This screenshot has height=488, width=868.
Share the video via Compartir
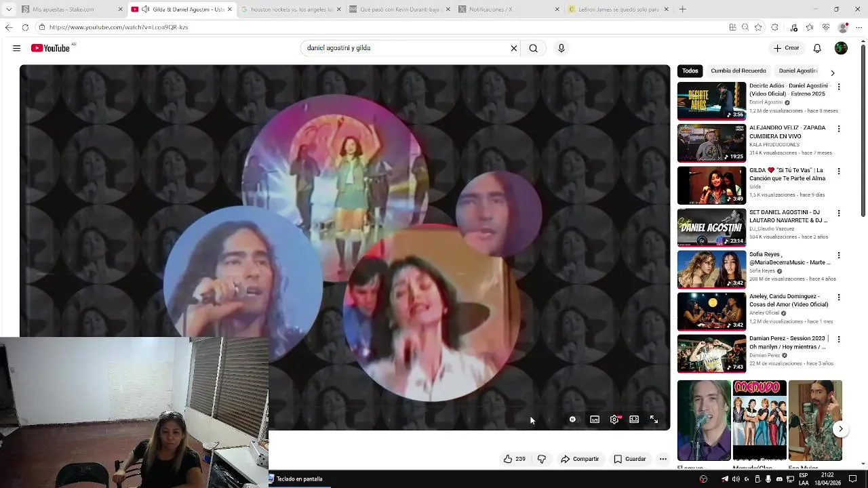point(580,459)
